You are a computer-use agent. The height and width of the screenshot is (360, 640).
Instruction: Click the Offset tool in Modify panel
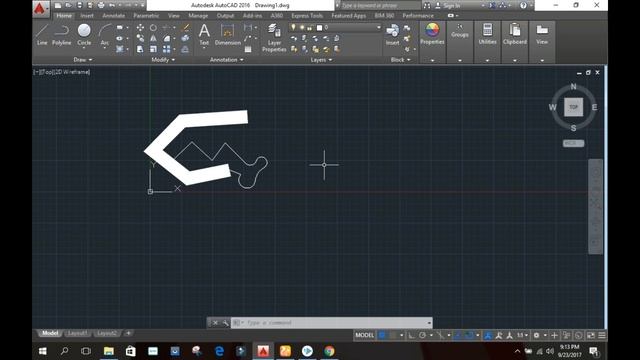tap(185, 49)
